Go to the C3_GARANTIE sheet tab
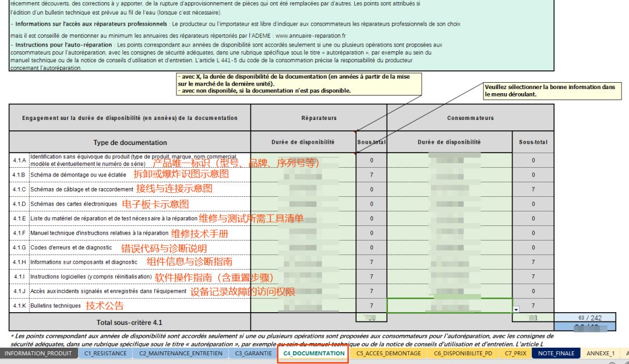 253,353
